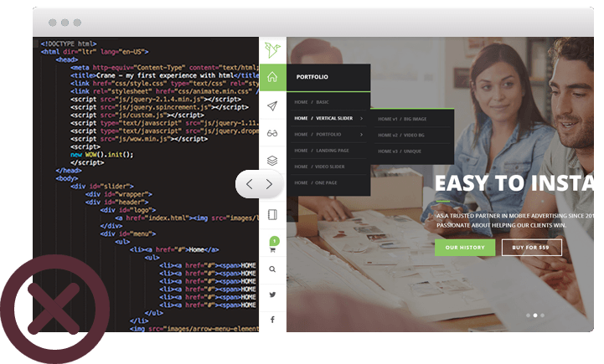Click the <title>Crane code line
The height and width of the screenshot is (364, 604).
tap(164, 75)
